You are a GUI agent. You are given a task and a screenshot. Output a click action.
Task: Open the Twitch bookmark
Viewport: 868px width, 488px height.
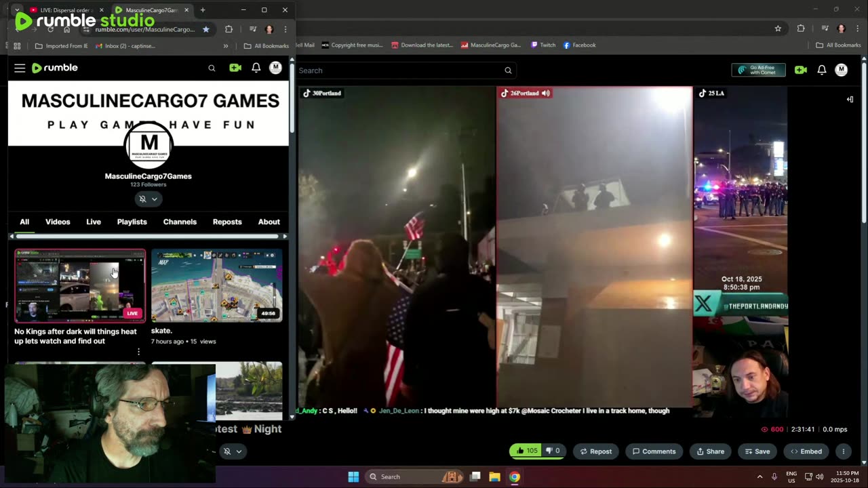pyautogui.click(x=543, y=45)
